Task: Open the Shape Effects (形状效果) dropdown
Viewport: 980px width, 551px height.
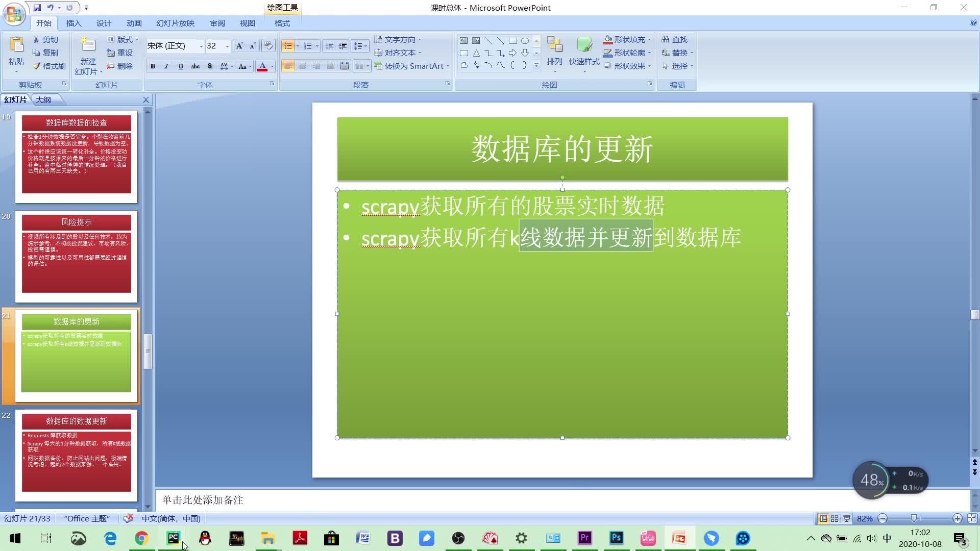Action: click(627, 66)
